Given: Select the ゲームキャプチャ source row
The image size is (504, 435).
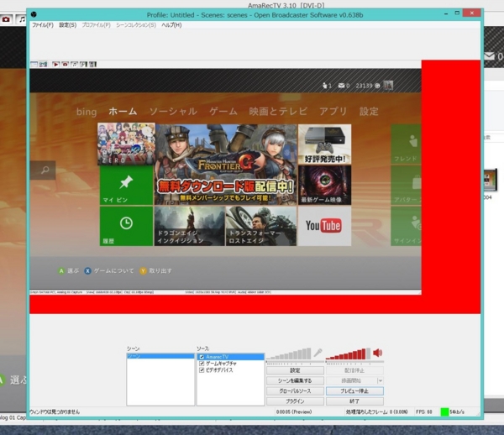Looking at the screenshot, I should coord(230,364).
